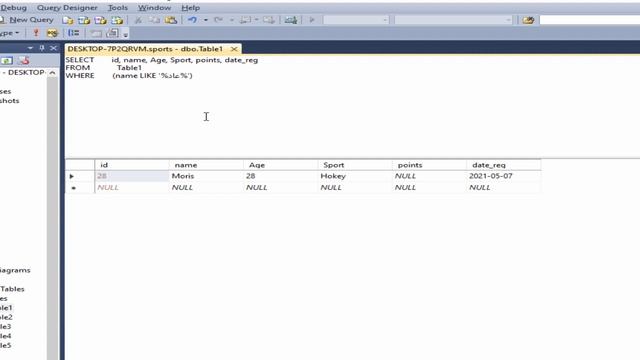Screen dimensions: 640x360
Task: Open the solution configurations combo box
Action: point(356,20)
